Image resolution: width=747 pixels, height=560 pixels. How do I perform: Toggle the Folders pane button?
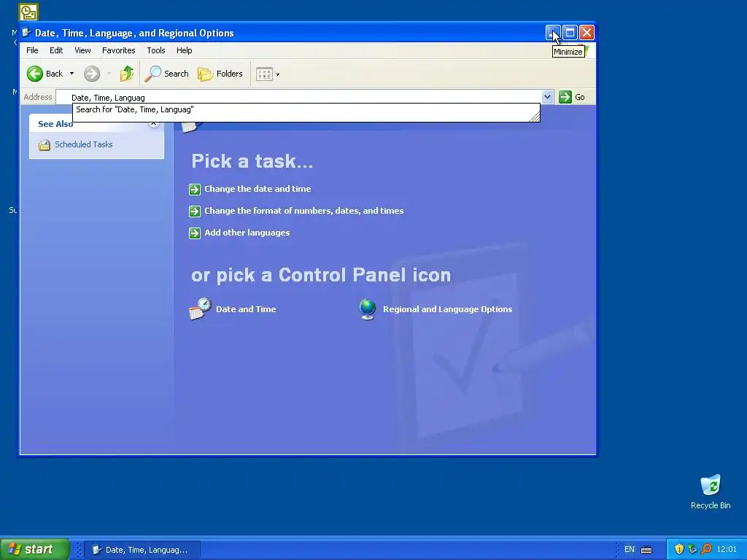coord(220,74)
